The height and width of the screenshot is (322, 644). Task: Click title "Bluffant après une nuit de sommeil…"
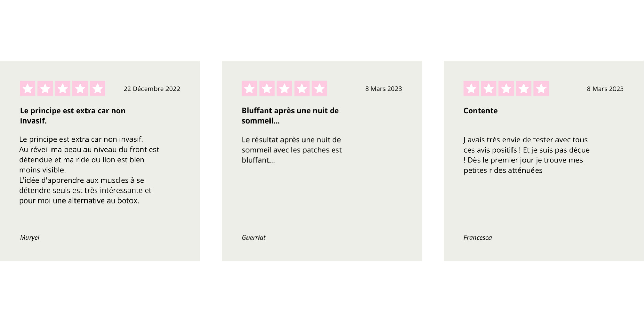tap(290, 116)
